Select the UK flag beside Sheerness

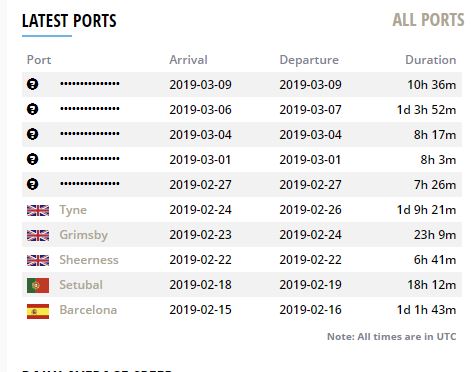click(x=38, y=260)
